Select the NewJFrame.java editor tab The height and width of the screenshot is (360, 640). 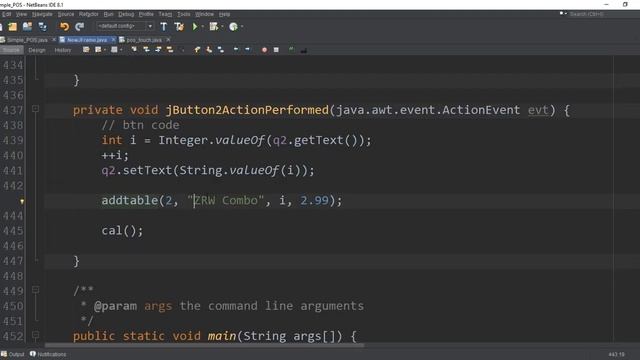(87, 40)
